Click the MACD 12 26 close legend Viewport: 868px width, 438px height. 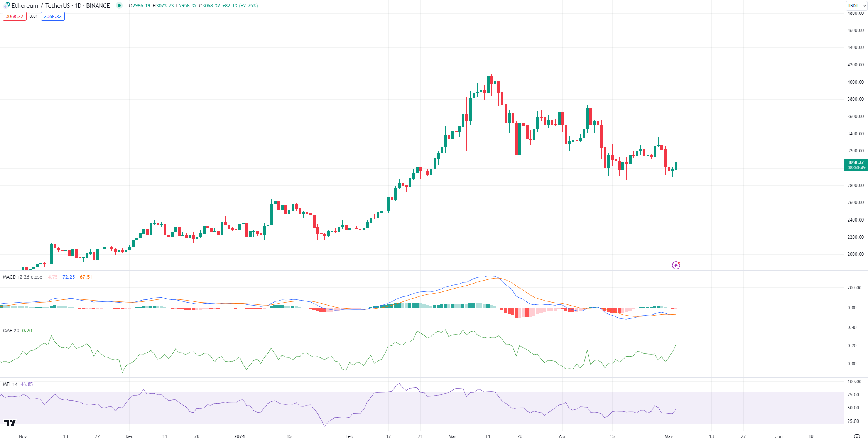pos(23,277)
